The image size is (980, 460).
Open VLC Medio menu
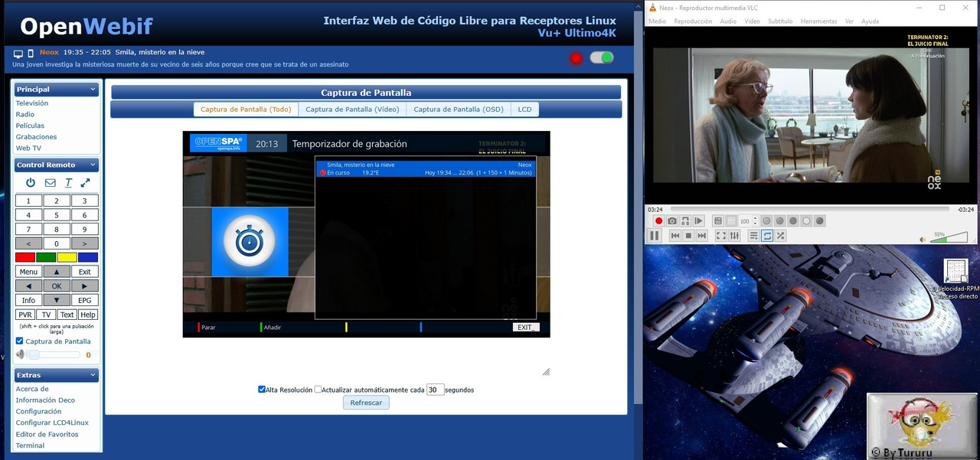click(x=657, y=21)
